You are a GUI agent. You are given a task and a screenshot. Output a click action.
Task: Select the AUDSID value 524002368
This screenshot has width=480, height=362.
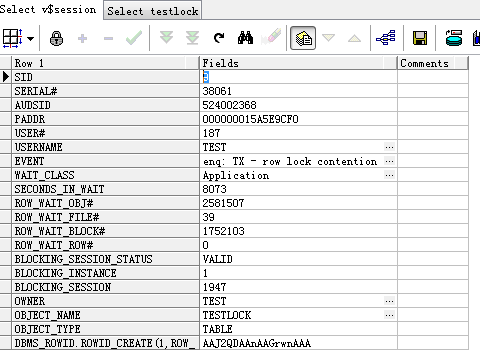230,105
